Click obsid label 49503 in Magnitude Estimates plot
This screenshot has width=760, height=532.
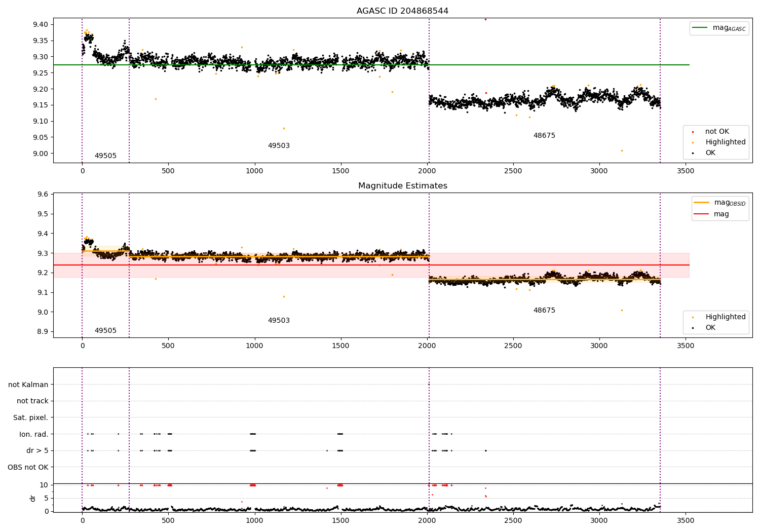point(279,320)
